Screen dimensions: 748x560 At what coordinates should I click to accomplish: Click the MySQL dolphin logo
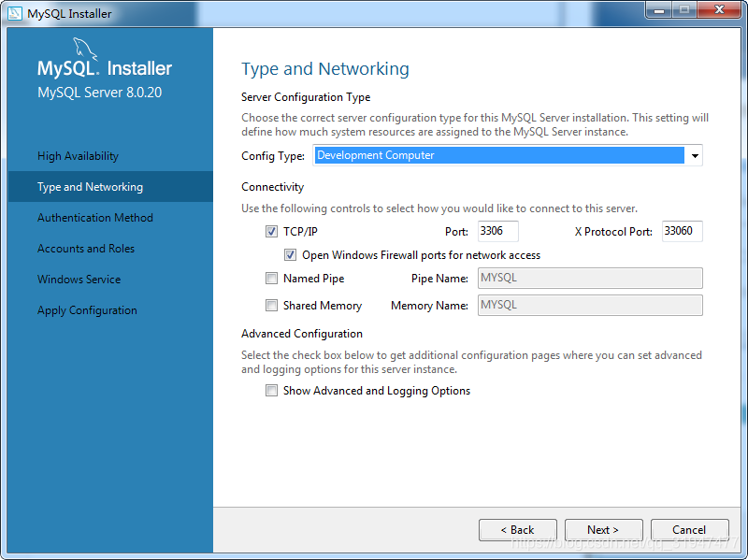pos(84,49)
